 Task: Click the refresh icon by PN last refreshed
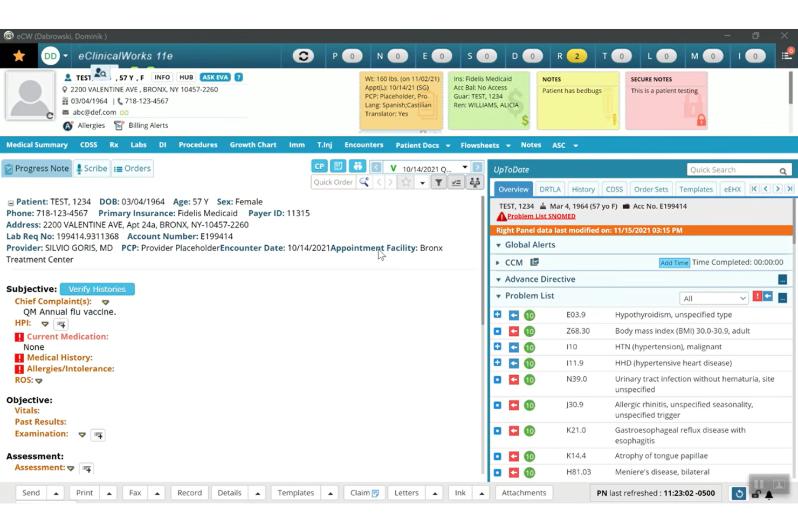click(739, 493)
